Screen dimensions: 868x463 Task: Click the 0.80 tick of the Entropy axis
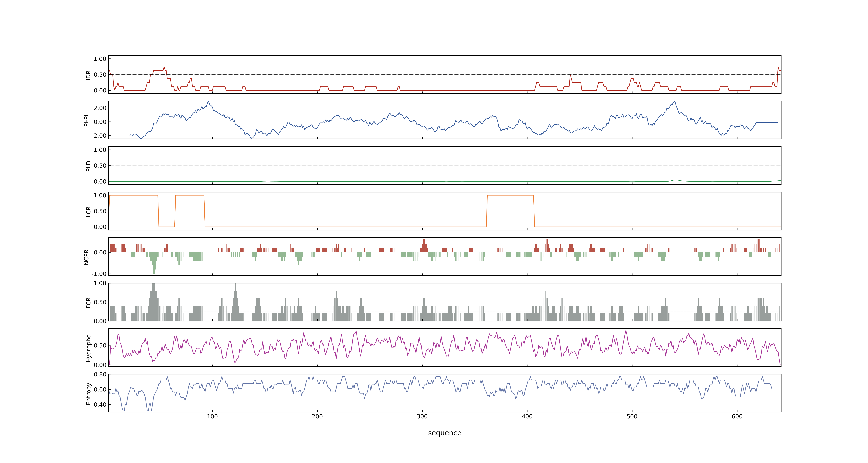pos(100,374)
